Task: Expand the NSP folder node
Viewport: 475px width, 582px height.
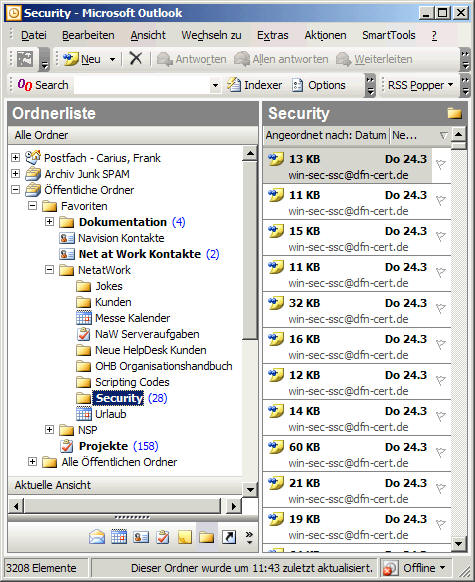Action: pos(49,429)
